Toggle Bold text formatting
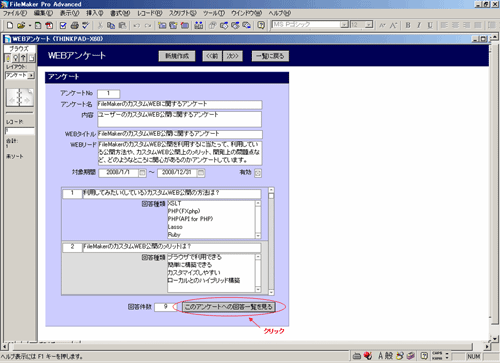 [x=408, y=25]
